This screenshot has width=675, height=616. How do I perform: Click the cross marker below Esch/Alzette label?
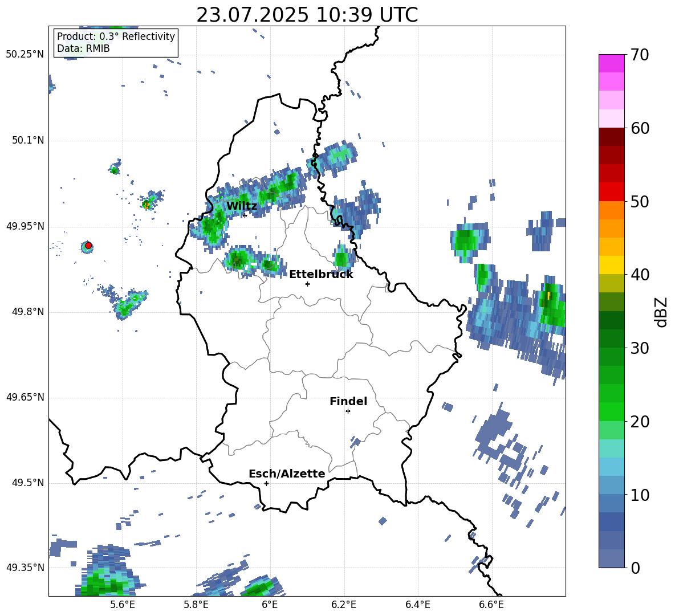266,483
